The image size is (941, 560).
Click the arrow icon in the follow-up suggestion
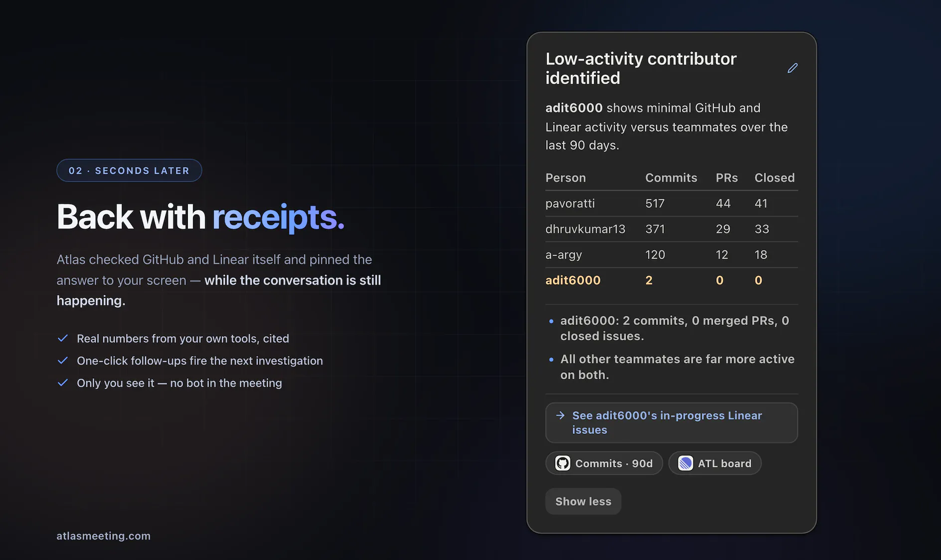pos(560,416)
